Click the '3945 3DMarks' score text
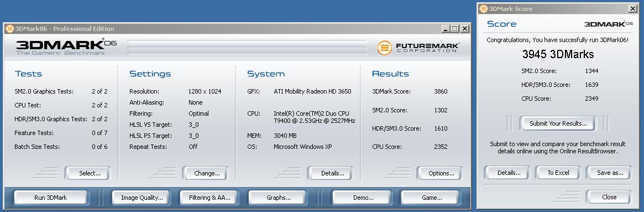644x212 pixels. click(x=558, y=54)
